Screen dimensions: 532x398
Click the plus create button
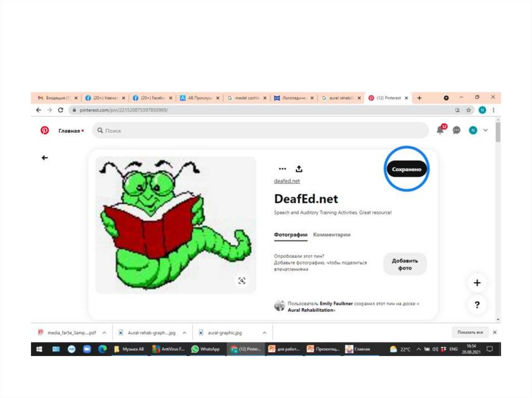click(477, 283)
